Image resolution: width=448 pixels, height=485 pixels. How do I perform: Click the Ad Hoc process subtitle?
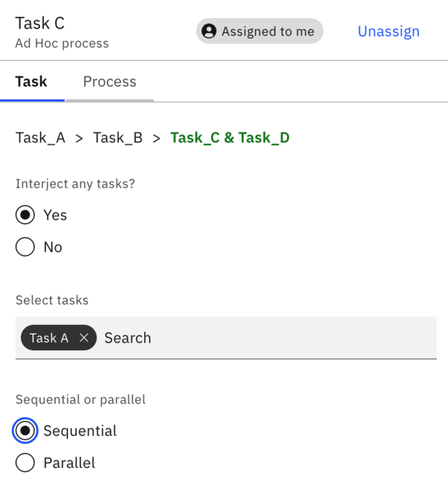pos(62,44)
